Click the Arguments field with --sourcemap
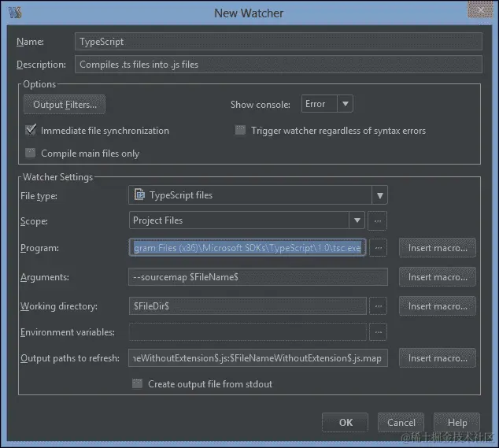The image size is (499, 448). click(258, 277)
